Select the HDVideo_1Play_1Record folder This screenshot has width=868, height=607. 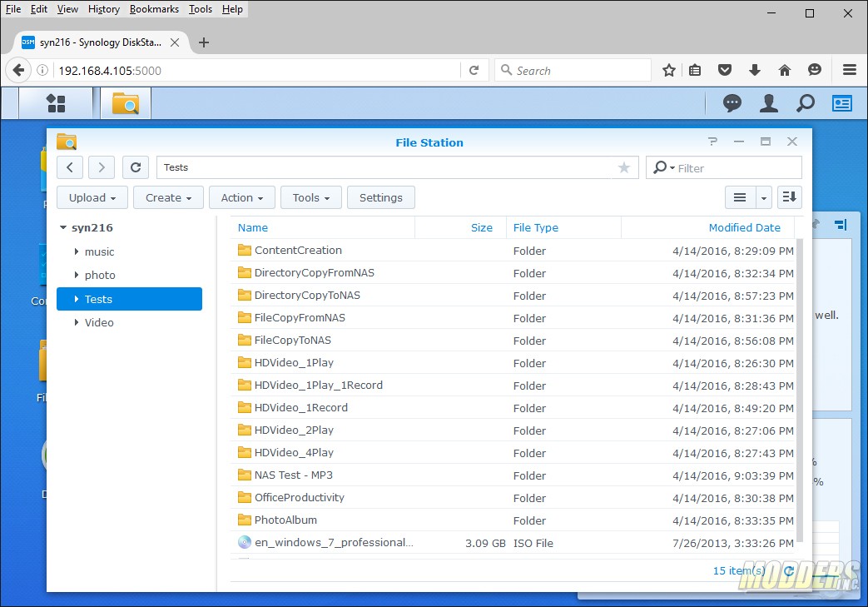[513, 386]
